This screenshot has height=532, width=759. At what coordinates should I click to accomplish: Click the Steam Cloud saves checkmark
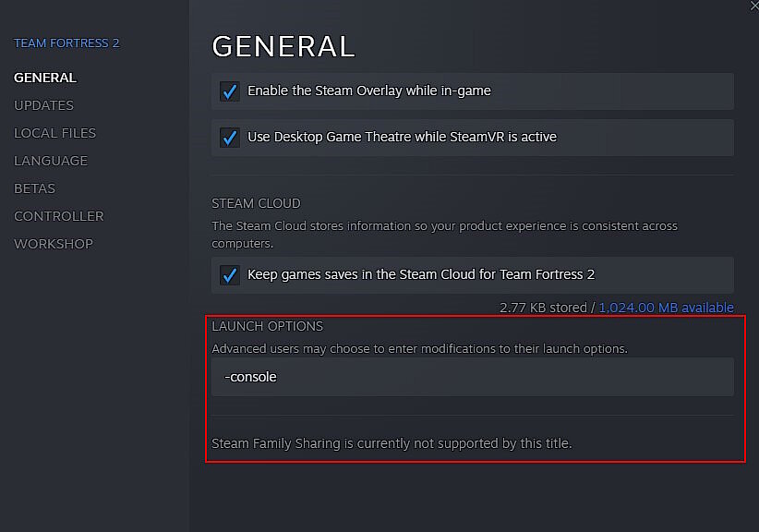tap(230, 274)
